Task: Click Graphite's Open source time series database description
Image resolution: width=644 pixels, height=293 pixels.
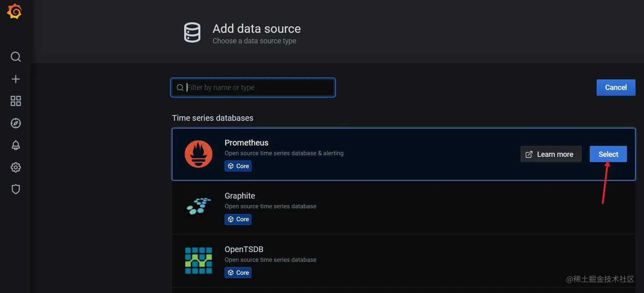Action: [x=270, y=206]
